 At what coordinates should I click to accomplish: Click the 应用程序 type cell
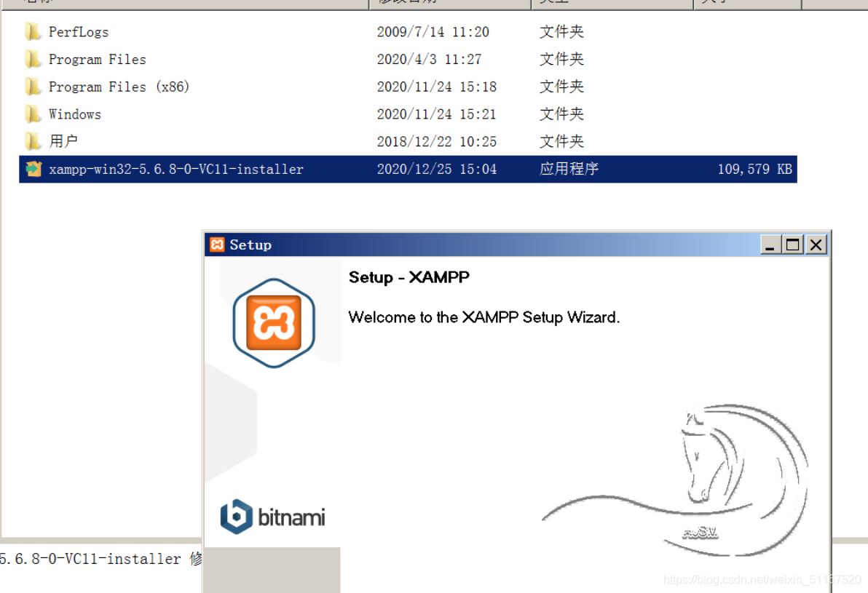point(569,169)
